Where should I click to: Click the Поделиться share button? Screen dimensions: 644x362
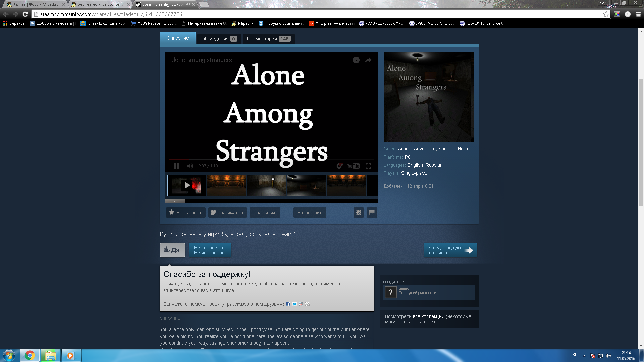[265, 213]
